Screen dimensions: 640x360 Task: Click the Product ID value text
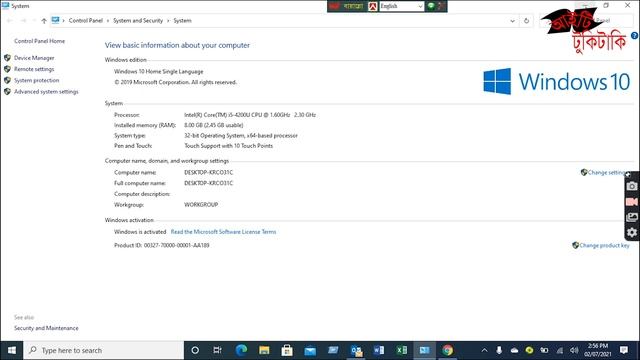(176, 245)
